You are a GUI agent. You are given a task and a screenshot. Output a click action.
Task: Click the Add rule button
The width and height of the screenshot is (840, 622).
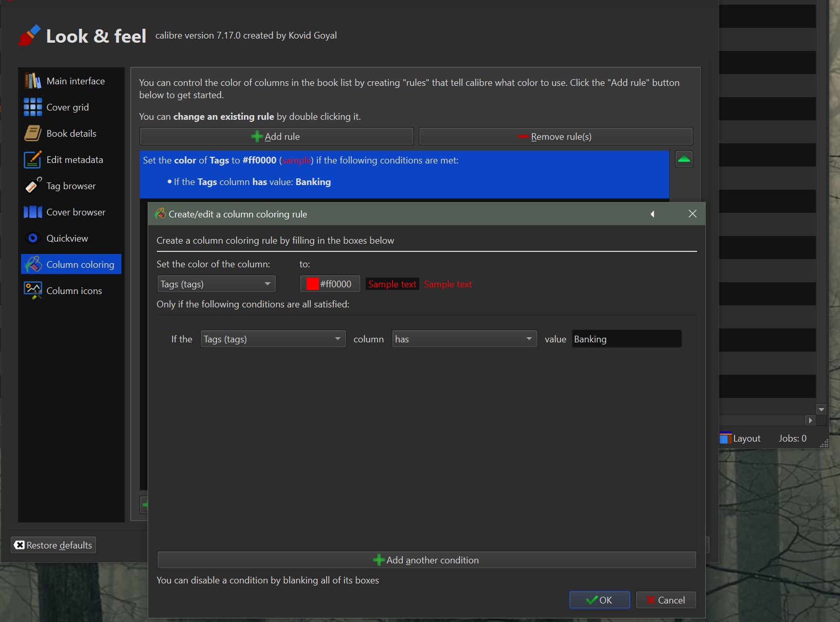tap(276, 137)
